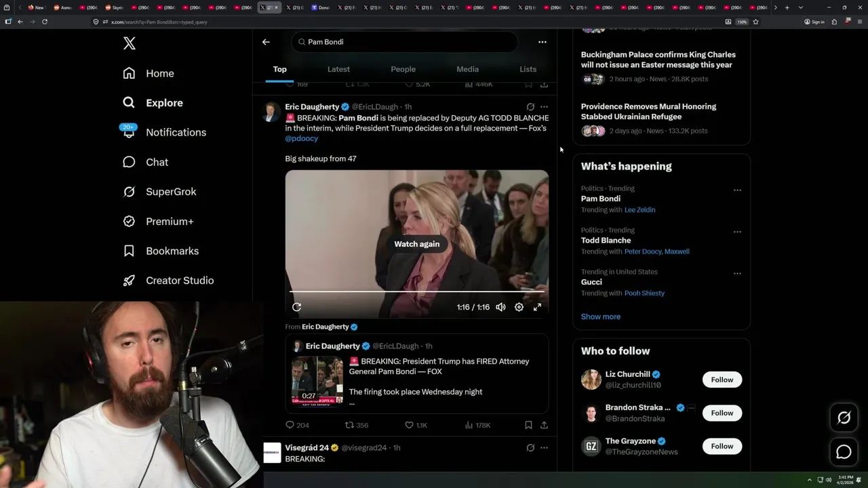Screen dimensions: 868x488
Task: Show hidden icons in system tray
Action: 809,480
